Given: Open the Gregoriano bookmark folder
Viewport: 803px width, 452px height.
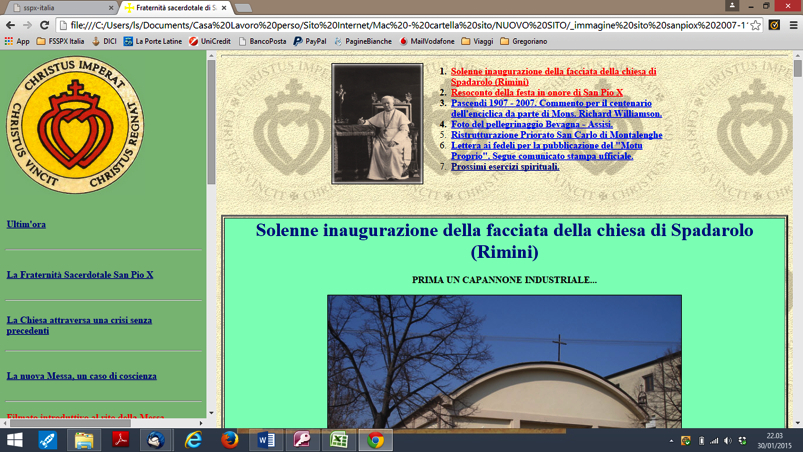Looking at the screenshot, I should click(x=523, y=41).
